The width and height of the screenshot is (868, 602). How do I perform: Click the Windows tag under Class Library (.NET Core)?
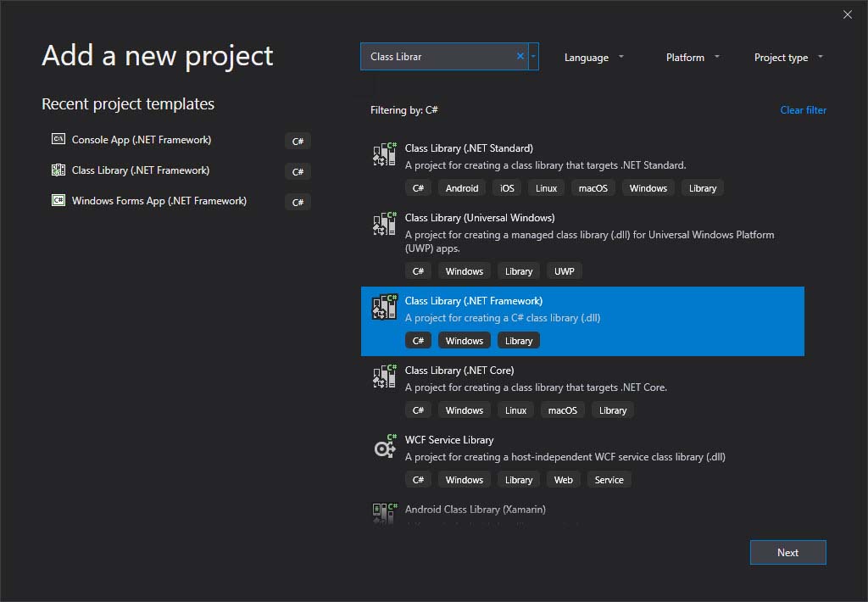pos(464,410)
